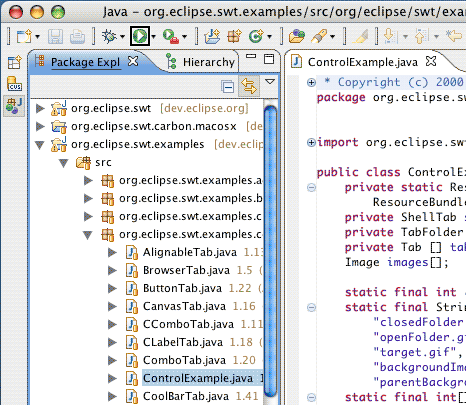Click the New Java Package icon

[x=234, y=36]
